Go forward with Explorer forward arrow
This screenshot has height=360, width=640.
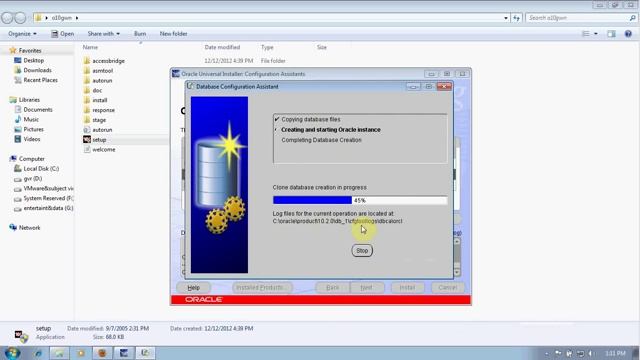point(20,18)
